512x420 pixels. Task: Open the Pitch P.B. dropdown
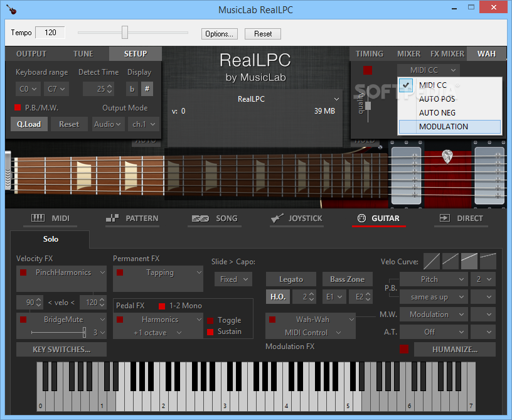(x=434, y=279)
